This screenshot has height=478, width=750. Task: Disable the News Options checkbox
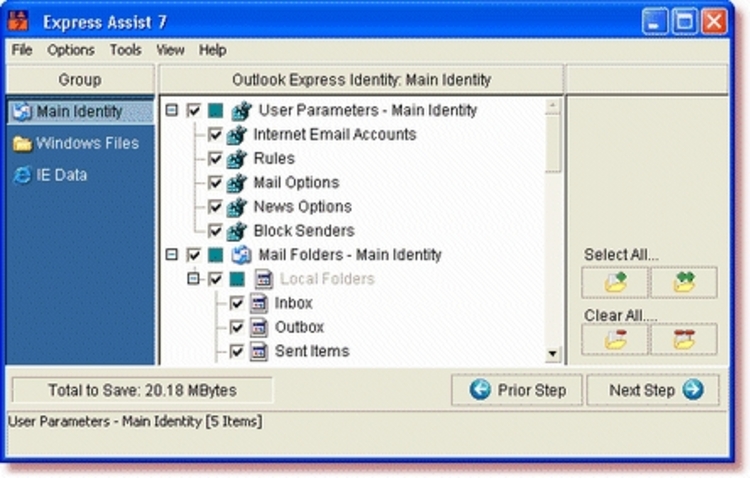tap(215, 207)
